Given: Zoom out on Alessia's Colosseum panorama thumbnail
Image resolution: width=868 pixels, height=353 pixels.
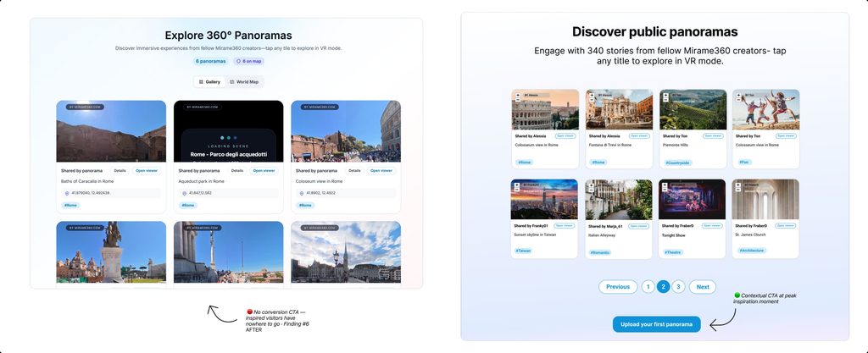Looking at the screenshot, I should point(518,100).
